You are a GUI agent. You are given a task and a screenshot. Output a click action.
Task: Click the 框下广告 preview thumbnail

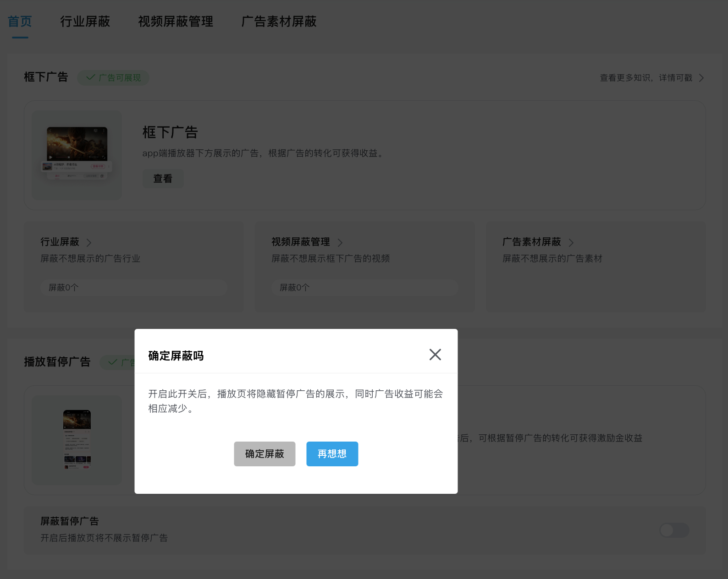(x=77, y=155)
